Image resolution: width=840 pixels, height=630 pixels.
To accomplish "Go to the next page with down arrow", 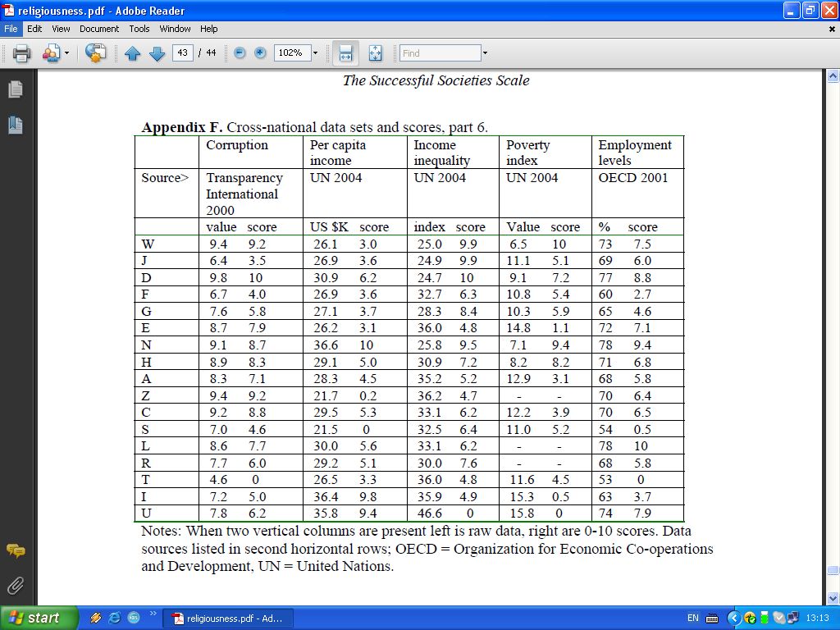I will 157,53.
